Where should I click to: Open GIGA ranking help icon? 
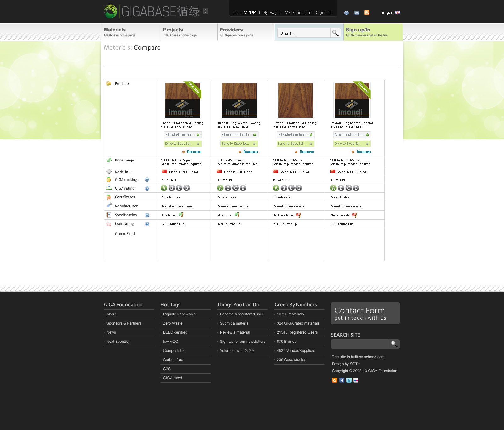[147, 180]
